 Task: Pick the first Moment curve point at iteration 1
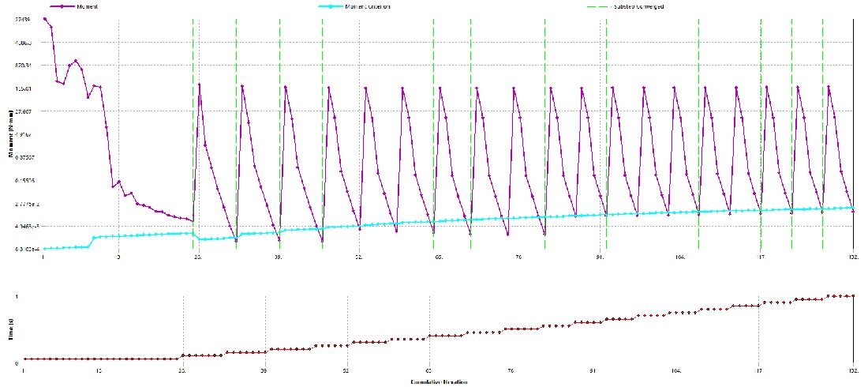(44, 18)
